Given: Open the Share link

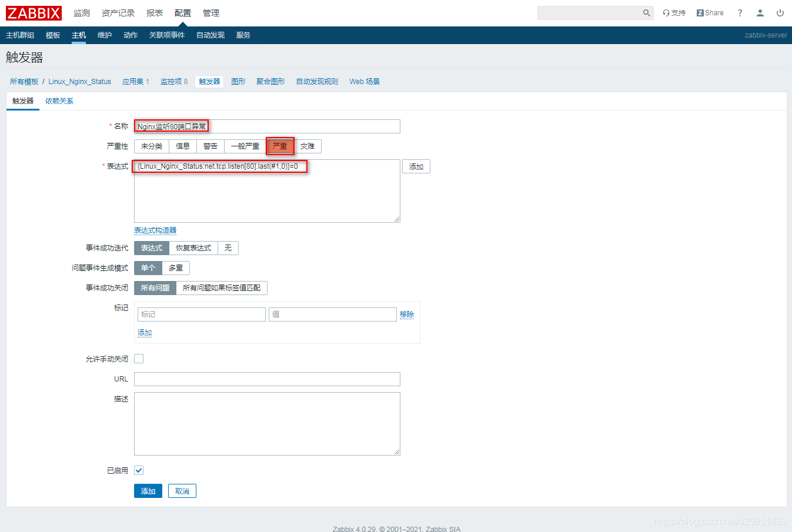Looking at the screenshot, I should point(710,13).
